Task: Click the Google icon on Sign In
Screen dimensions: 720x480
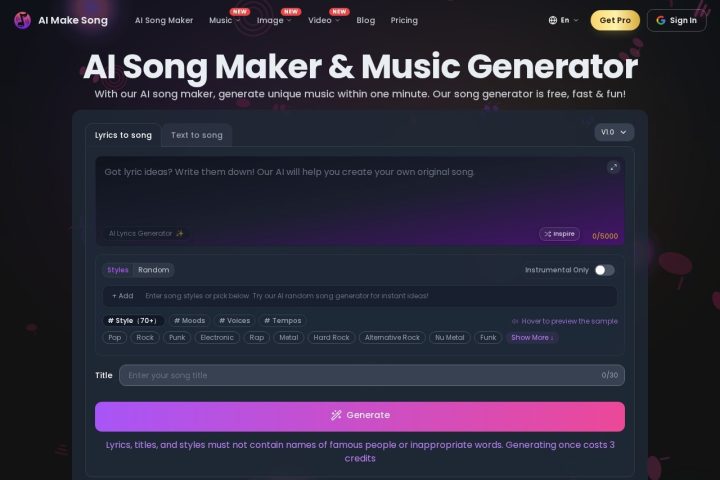Action: click(661, 20)
